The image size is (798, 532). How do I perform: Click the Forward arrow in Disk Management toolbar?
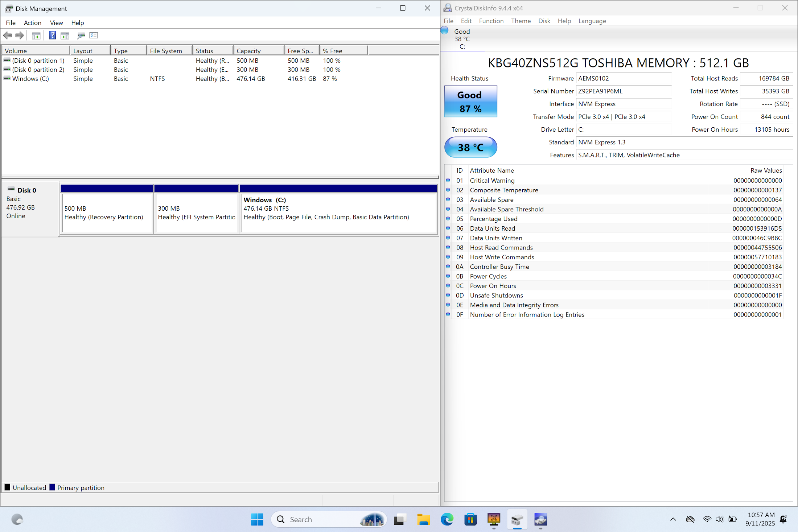pyautogui.click(x=20, y=35)
